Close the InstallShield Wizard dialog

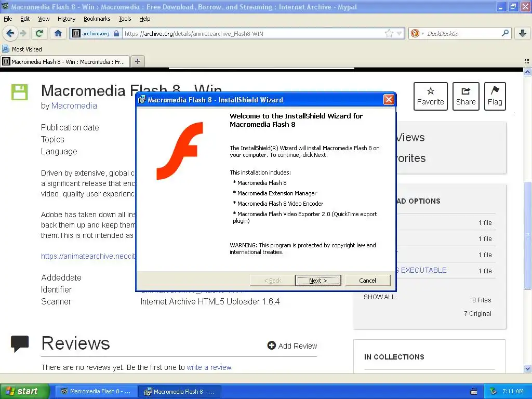click(x=389, y=100)
